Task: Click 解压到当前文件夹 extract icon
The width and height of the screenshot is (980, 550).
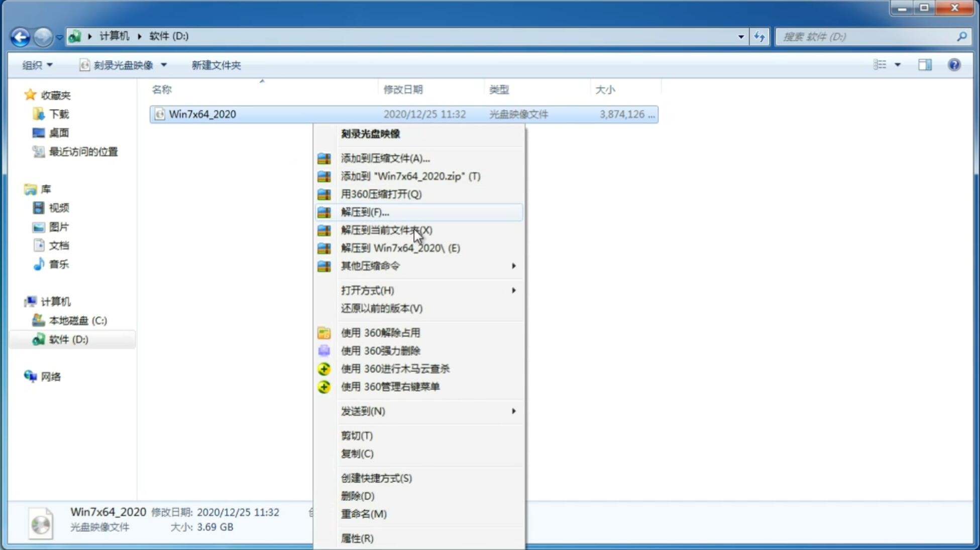Action: (x=324, y=230)
